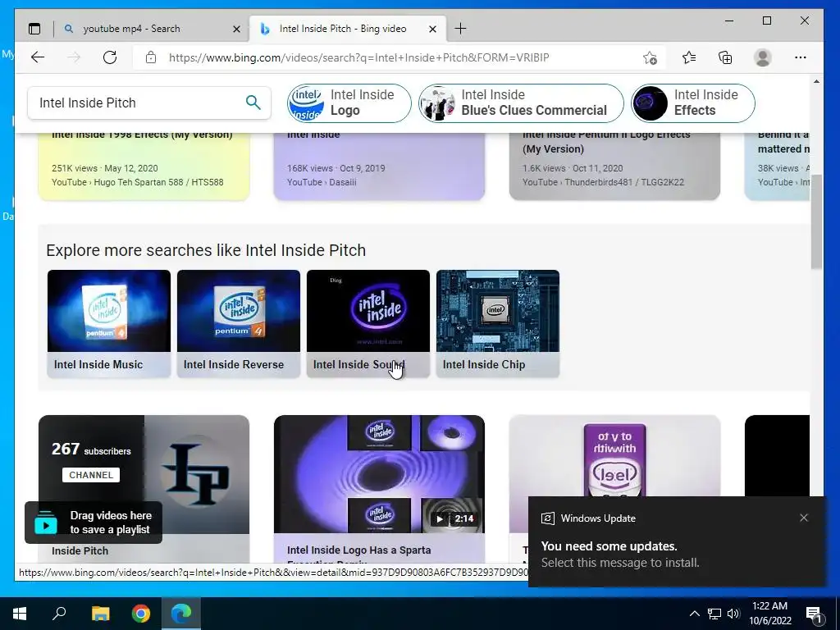
Task: Open the Edge tab actions menu icon
Action: (x=34, y=29)
